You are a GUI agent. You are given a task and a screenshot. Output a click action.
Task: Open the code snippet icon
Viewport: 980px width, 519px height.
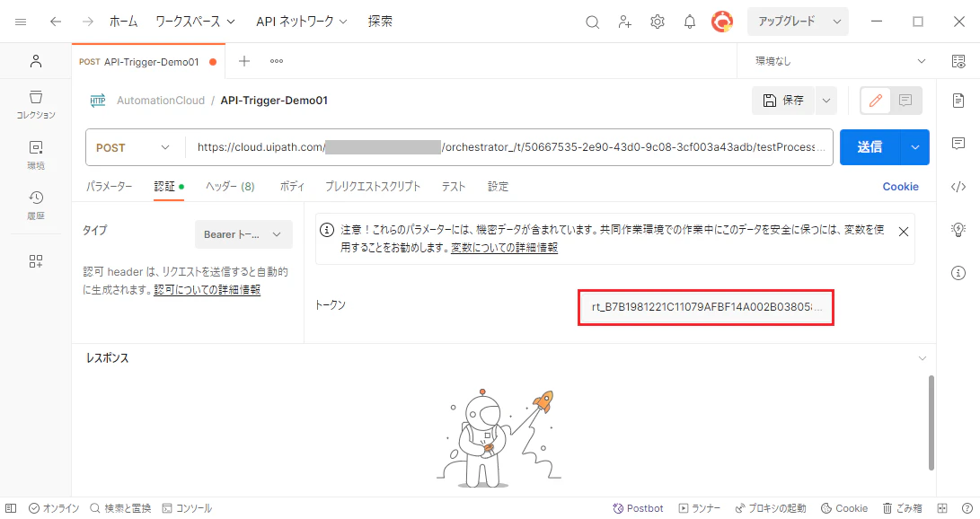958,187
